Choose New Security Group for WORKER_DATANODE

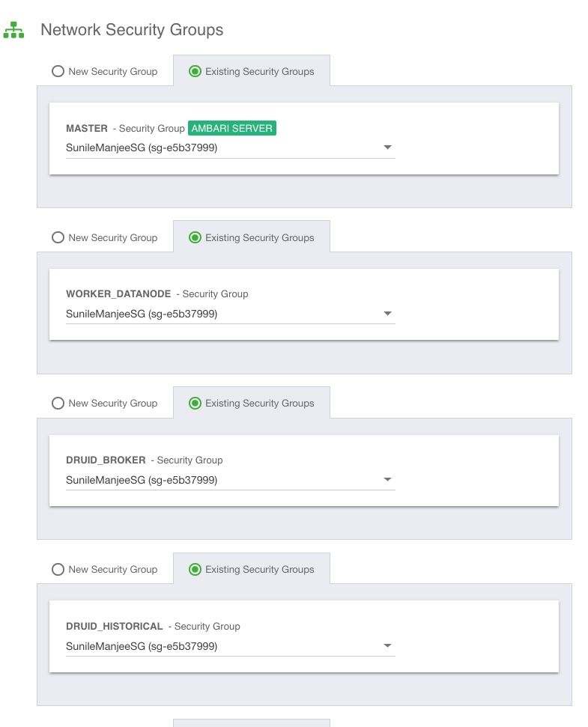coord(58,238)
